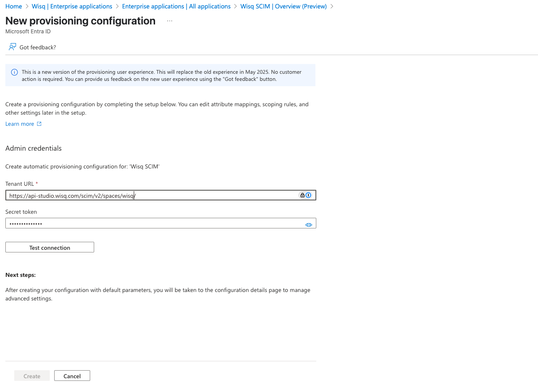This screenshot has width=538, height=392.
Task: Click the greyed-out Create button
Action: (32, 376)
